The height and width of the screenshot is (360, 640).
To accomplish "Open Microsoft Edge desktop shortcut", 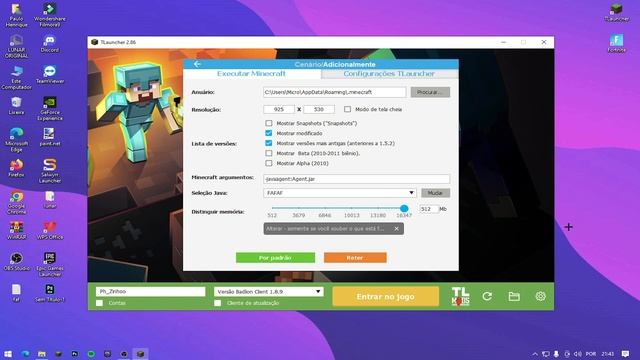I will [16, 140].
